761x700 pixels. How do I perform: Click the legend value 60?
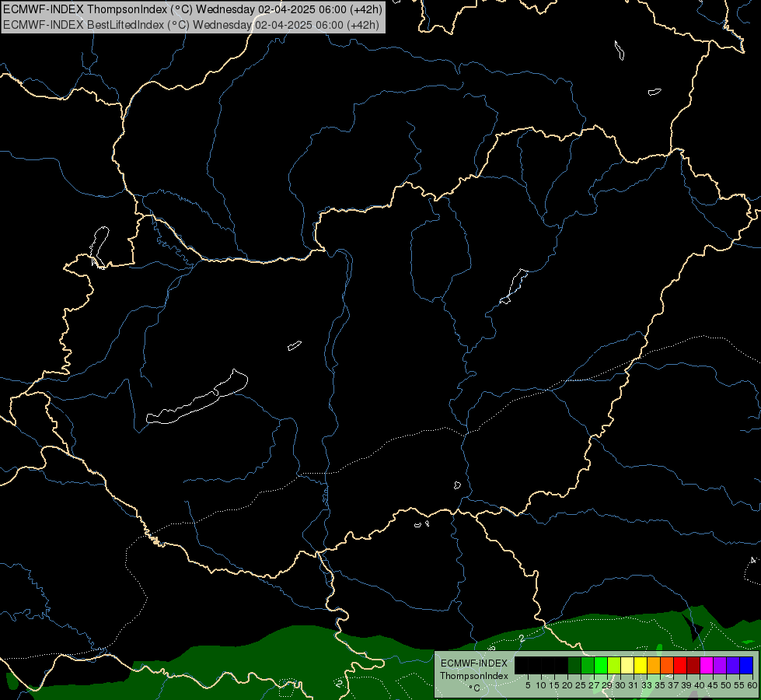pyautogui.click(x=752, y=685)
